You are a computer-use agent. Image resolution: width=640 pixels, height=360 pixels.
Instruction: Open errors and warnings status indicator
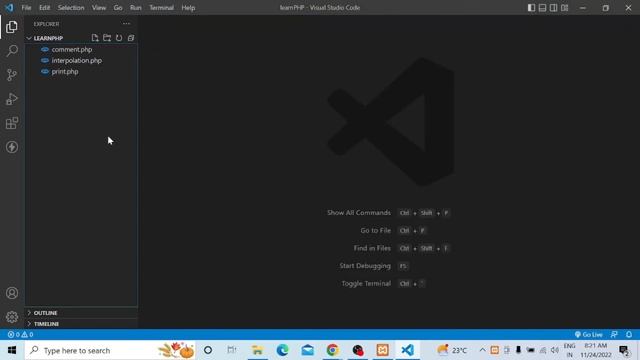[x=20, y=334]
